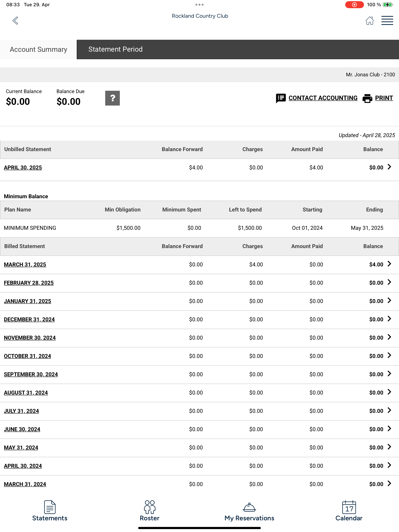Viewport: 399px width, 532px height.
Task: Open Statements from bottom bar
Action: (x=50, y=511)
